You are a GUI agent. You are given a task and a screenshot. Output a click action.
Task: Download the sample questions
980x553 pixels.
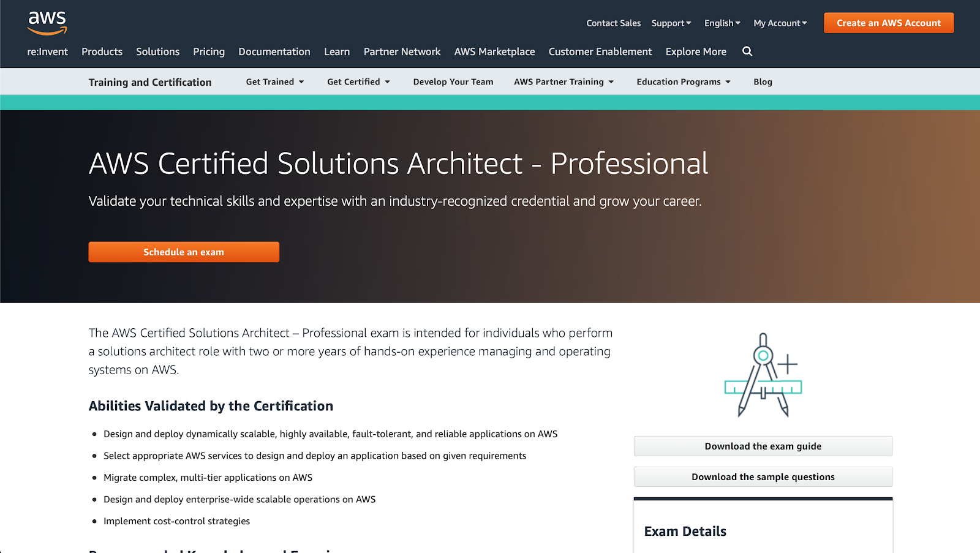tap(763, 477)
